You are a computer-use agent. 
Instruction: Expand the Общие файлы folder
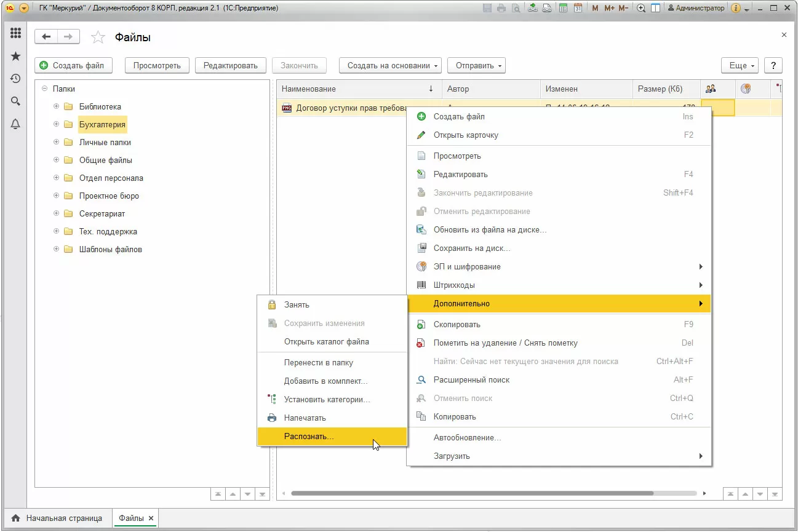coord(57,160)
